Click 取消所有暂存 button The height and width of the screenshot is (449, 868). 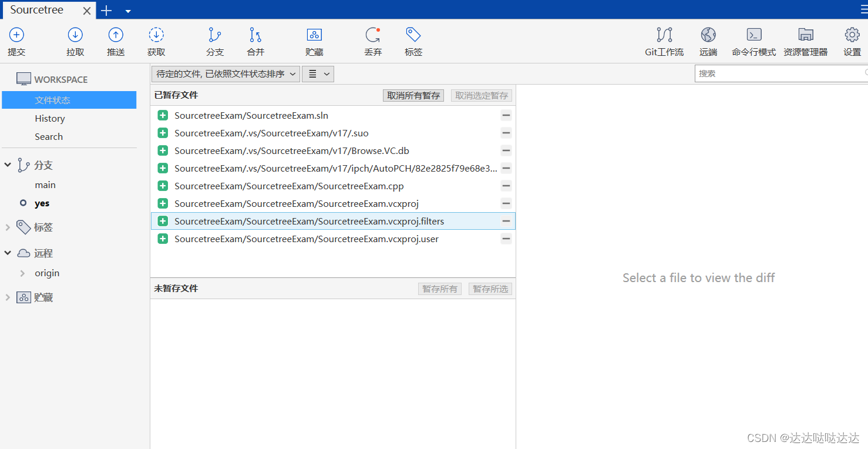(413, 95)
